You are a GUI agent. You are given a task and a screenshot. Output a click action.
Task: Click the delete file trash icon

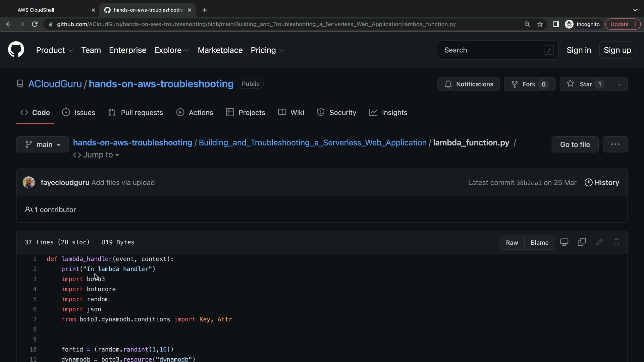(x=616, y=242)
